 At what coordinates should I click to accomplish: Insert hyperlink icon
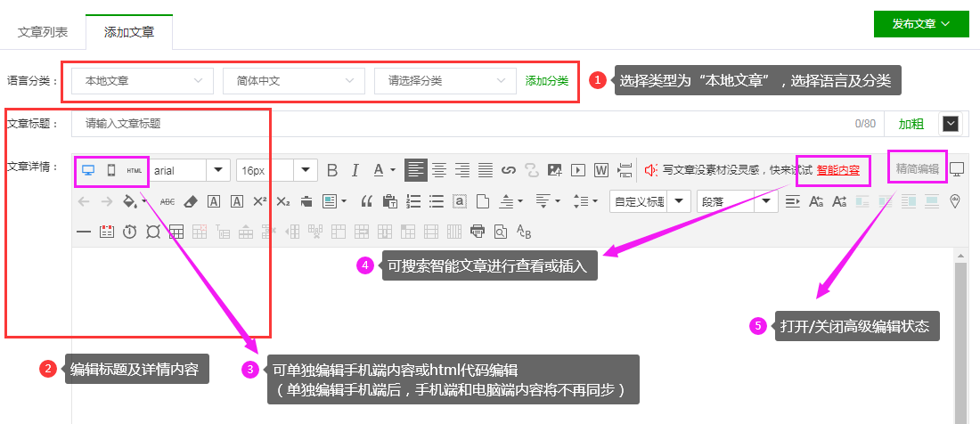509,170
